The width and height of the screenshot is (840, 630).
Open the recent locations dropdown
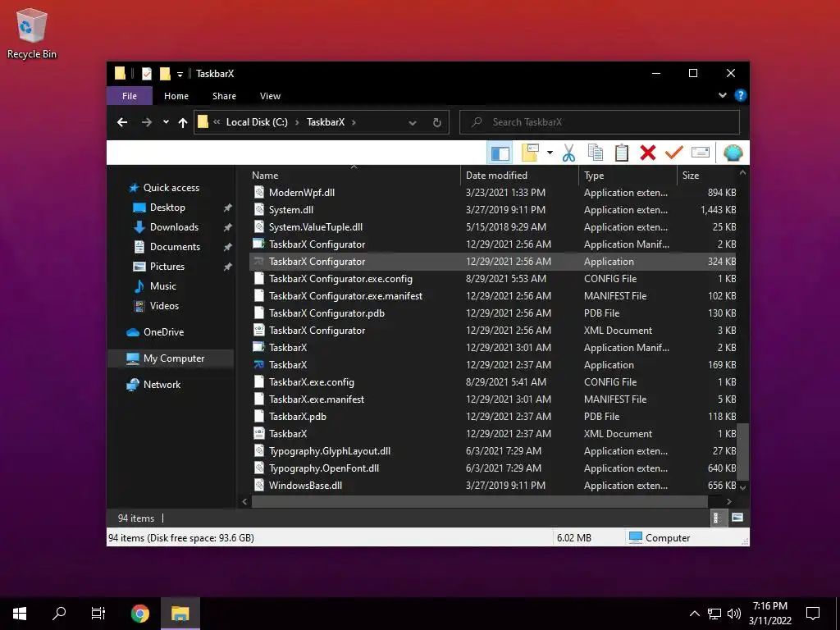(x=166, y=122)
